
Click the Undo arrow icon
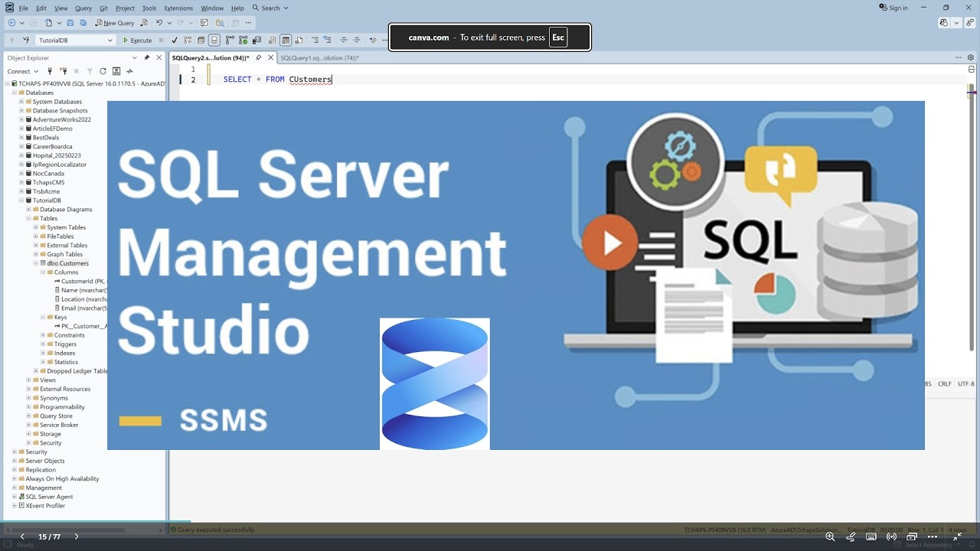(x=159, y=23)
